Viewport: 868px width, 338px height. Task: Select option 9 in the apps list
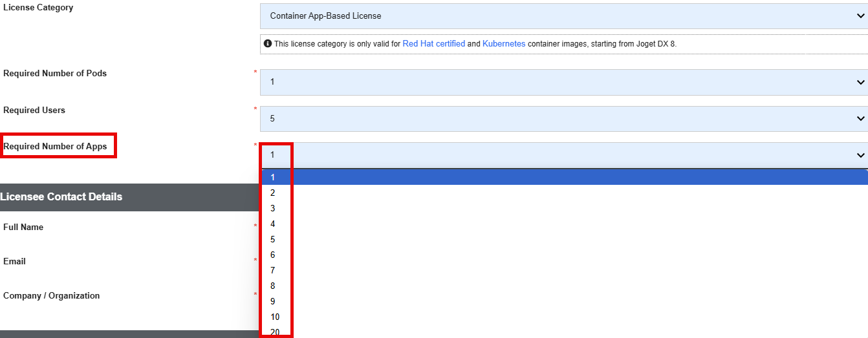point(564,301)
